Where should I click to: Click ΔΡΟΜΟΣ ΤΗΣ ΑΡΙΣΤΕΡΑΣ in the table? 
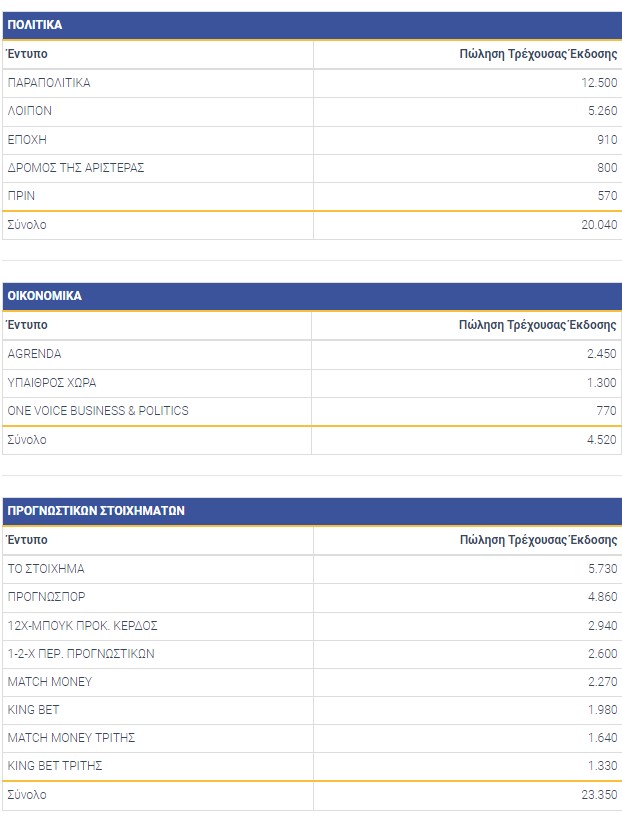click(x=76, y=168)
